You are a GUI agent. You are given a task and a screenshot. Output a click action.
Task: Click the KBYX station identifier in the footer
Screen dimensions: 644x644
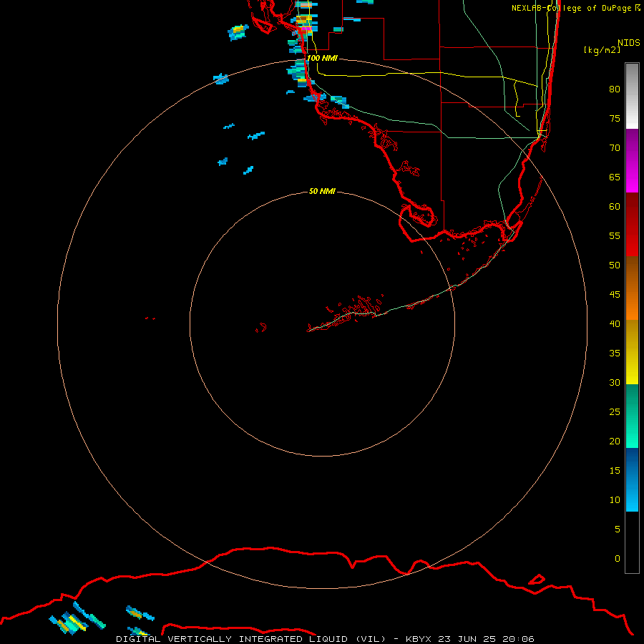point(419,639)
